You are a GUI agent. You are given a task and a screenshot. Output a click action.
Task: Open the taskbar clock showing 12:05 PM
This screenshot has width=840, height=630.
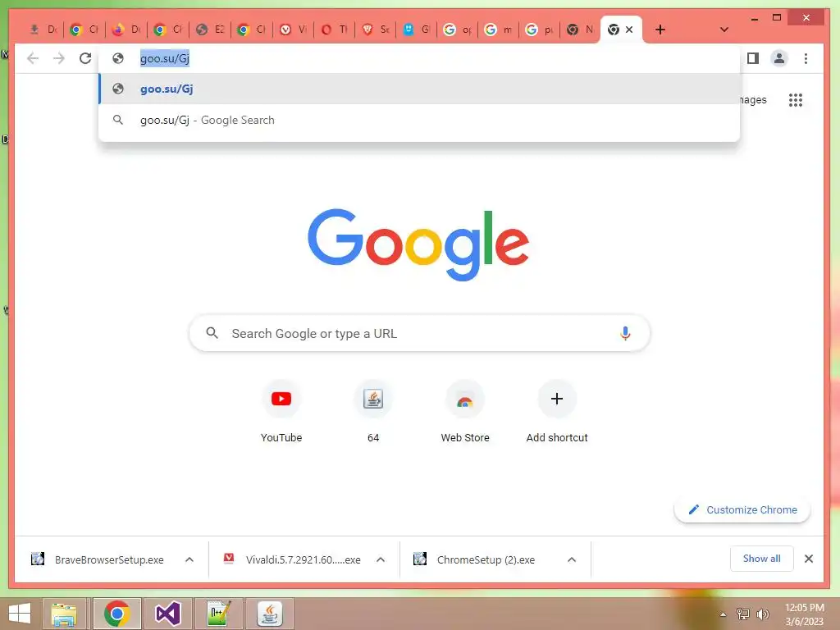tap(805, 614)
